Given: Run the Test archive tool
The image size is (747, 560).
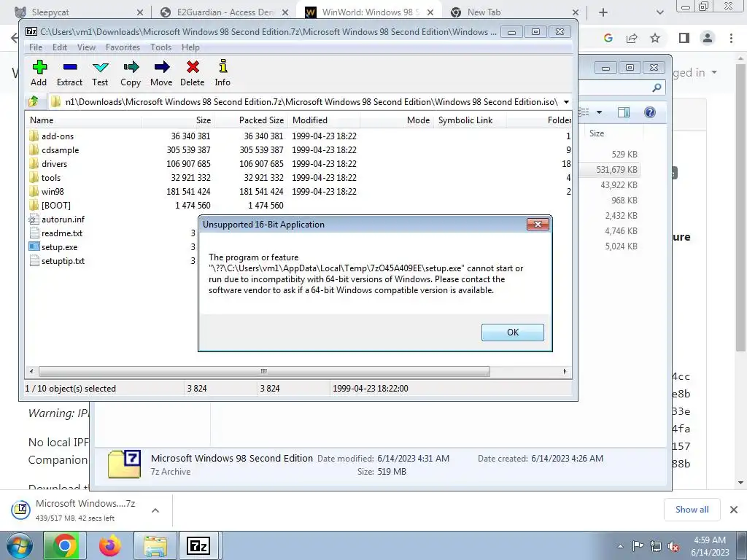Looking at the screenshot, I should (100, 73).
